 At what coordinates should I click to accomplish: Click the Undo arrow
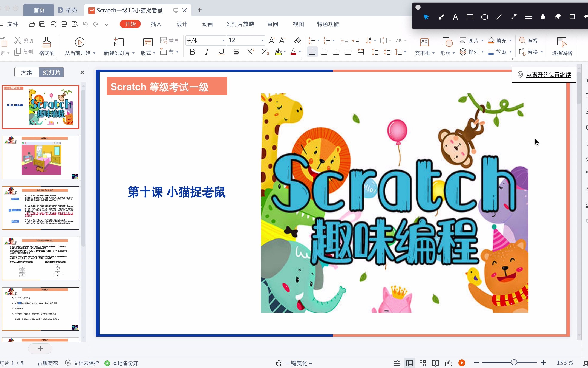click(85, 24)
